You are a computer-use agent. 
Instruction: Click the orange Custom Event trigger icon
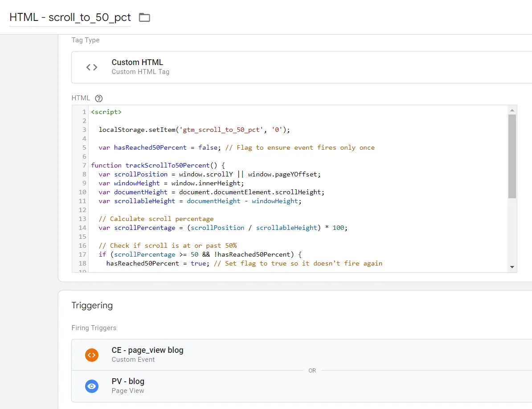(92, 355)
